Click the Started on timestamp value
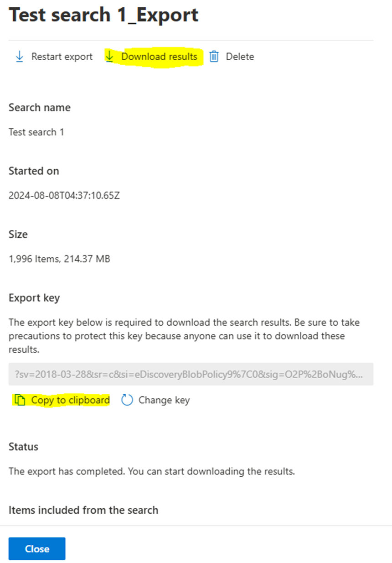The image size is (392, 563). coord(64,196)
